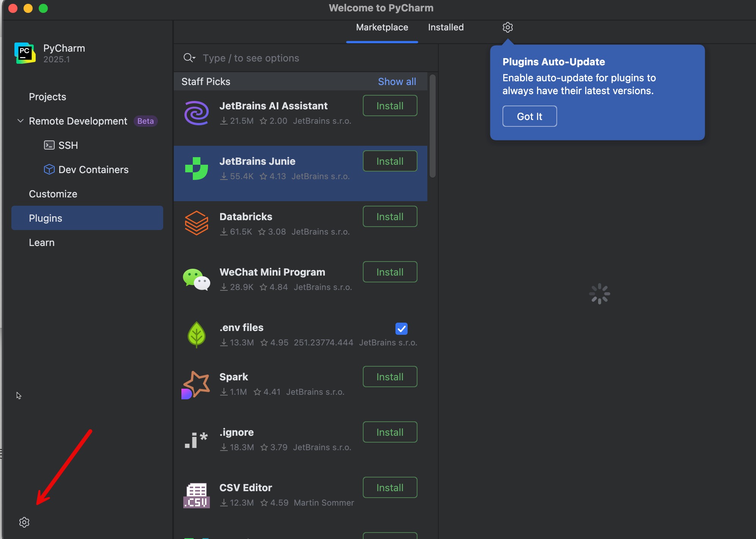
Task: Click Show all Staff Picks link
Action: coord(397,82)
